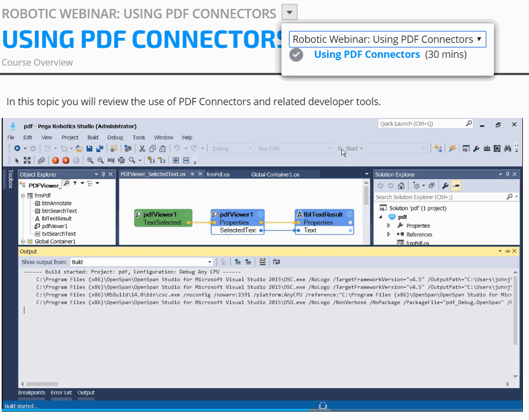Viewport: 529px width, 420px height.
Task: Click the Start debugging button
Action: click(x=351, y=149)
